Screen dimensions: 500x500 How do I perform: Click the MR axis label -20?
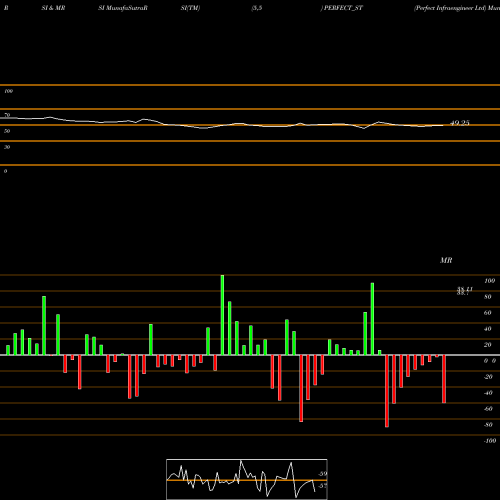click(488, 377)
